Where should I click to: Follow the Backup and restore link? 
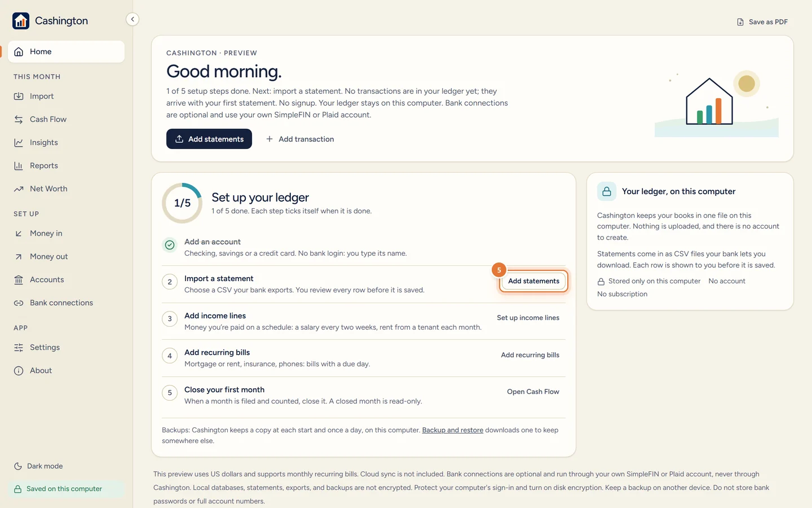[x=453, y=430]
